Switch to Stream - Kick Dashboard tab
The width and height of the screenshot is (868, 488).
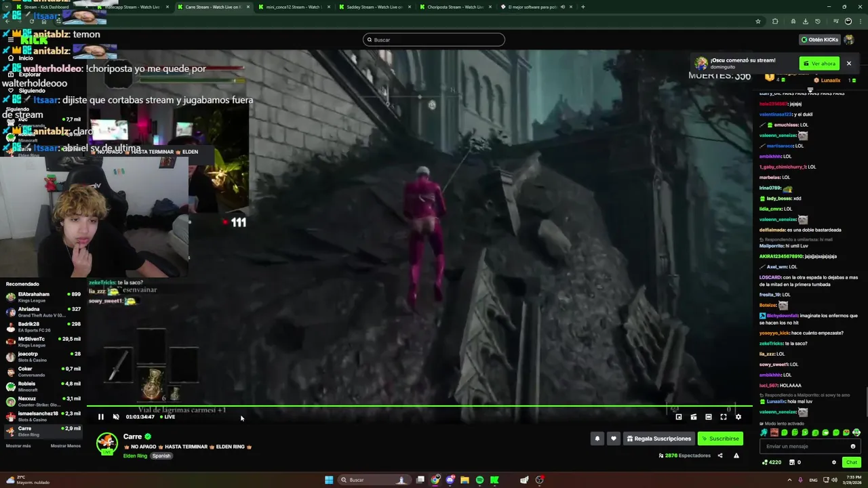pos(47,7)
